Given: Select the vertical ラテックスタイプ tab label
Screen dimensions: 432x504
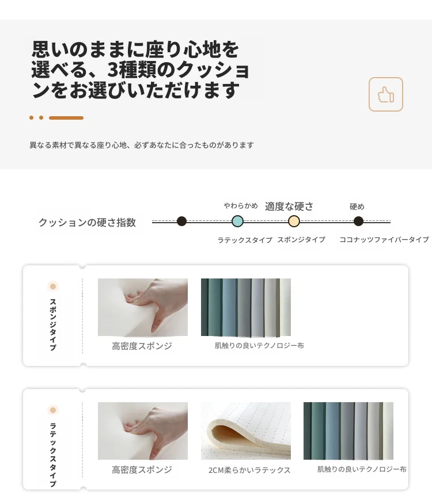Looking at the screenshot, I should coord(53,455).
